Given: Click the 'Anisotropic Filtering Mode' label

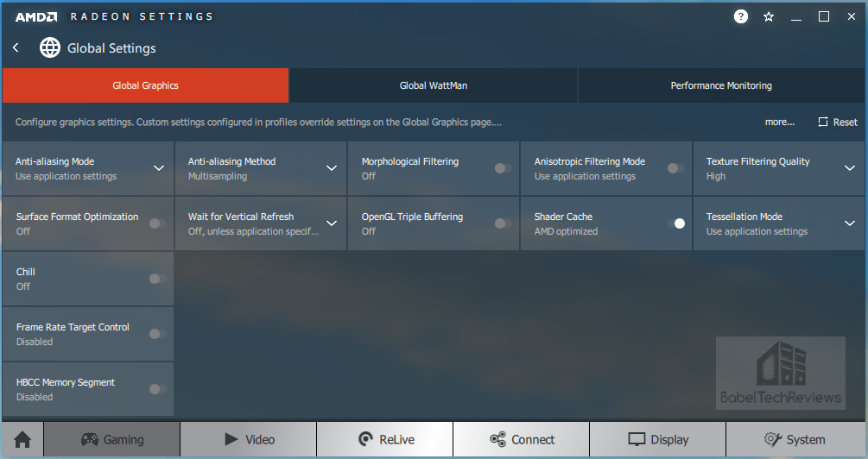Looking at the screenshot, I should (x=590, y=161).
